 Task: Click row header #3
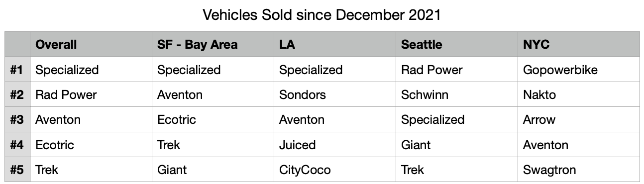[x=17, y=119]
